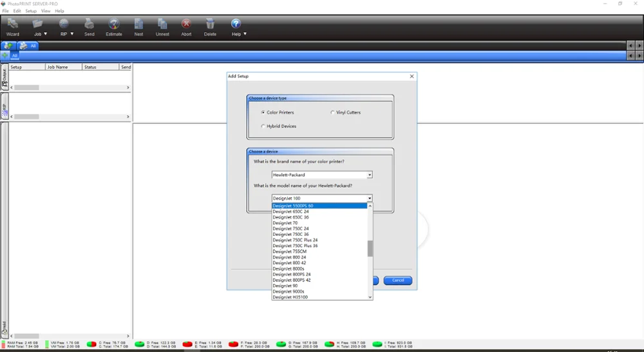The image size is (644, 352).
Task: Click the RAM usage bar indicator
Action: point(3,344)
